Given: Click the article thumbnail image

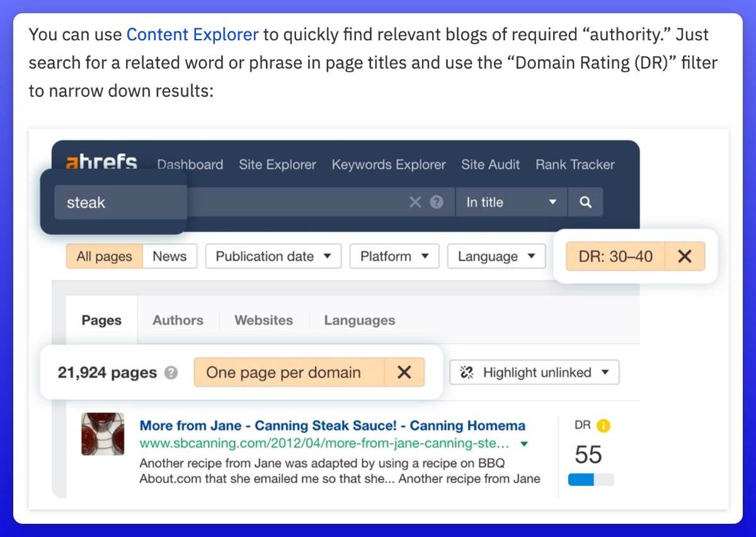Looking at the screenshot, I should [103, 434].
